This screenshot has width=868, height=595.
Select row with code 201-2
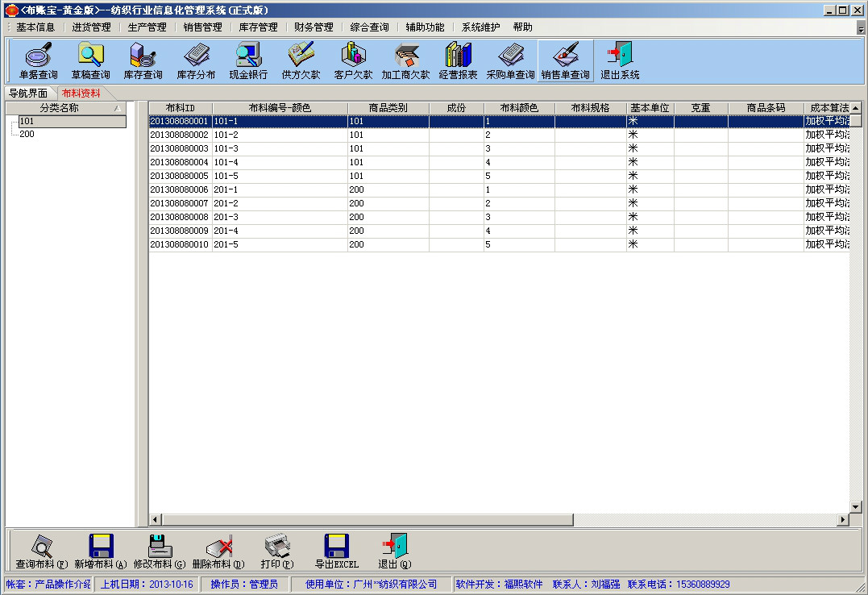coord(500,203)
